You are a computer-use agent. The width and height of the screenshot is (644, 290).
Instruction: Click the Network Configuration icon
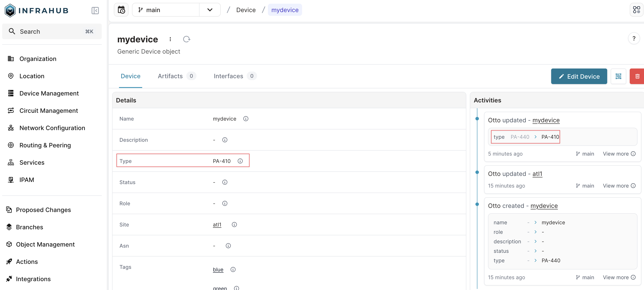point(11,128)
